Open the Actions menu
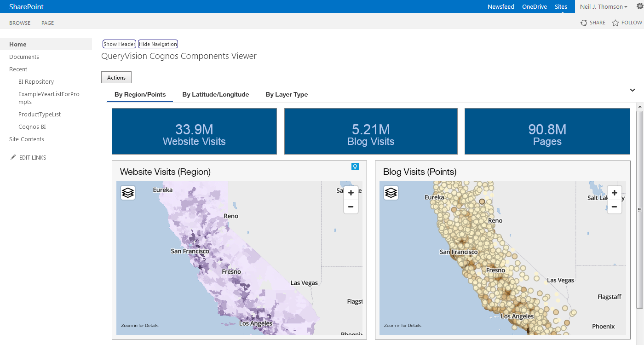Screen dimensions: 644x345 [116, 77]
